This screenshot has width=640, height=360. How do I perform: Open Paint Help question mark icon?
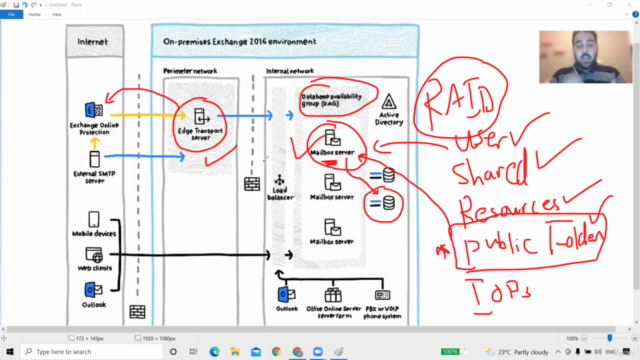pyautogui.click(x=636, y=14)
